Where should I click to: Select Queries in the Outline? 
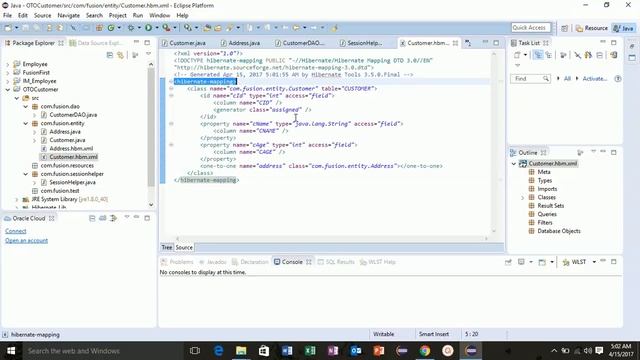(547, 214)
